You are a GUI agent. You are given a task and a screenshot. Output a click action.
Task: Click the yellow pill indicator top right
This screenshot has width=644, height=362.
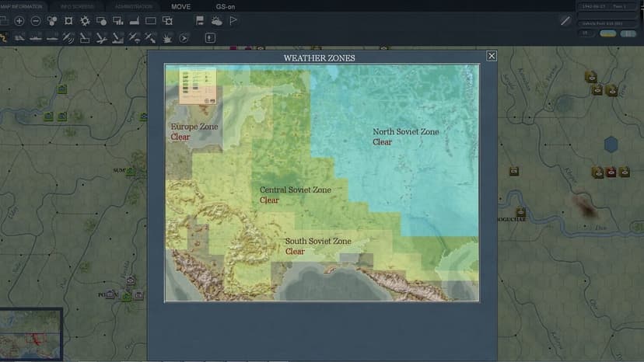608,33
